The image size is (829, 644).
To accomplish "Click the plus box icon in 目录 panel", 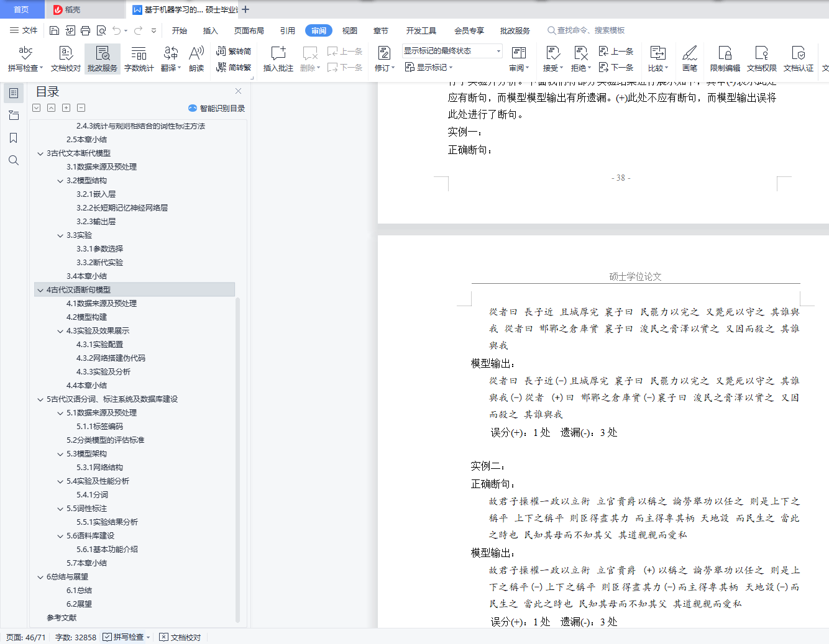I will point(66,108).
